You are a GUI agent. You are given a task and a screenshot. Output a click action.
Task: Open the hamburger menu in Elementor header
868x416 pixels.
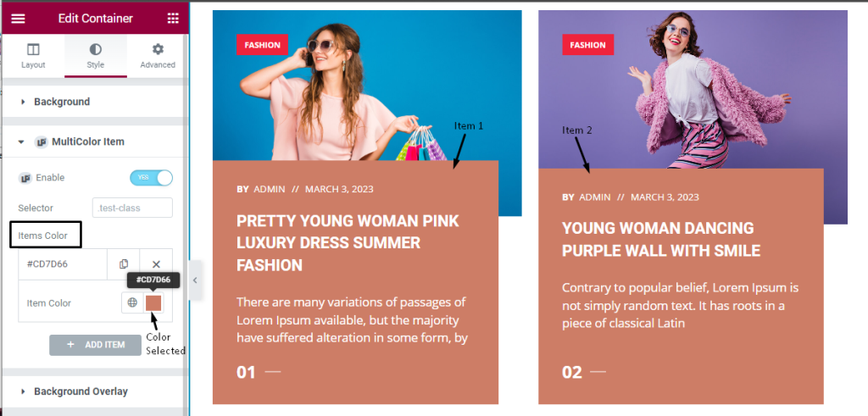(19, 19)
